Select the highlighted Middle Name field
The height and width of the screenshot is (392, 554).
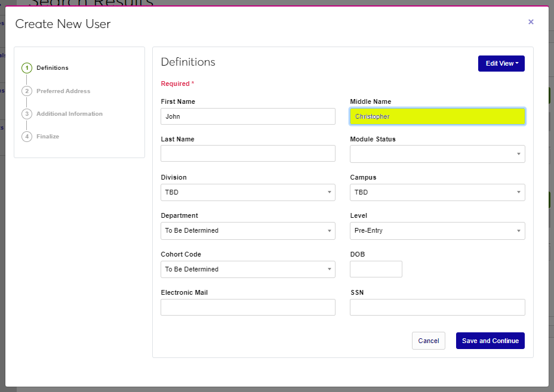[x=437, y=116]
